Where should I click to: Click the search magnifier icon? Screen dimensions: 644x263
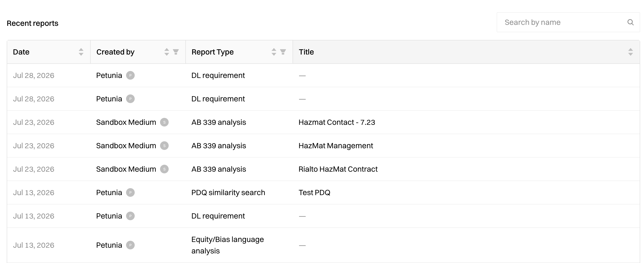pyautogui.click(x=631, y=22)
